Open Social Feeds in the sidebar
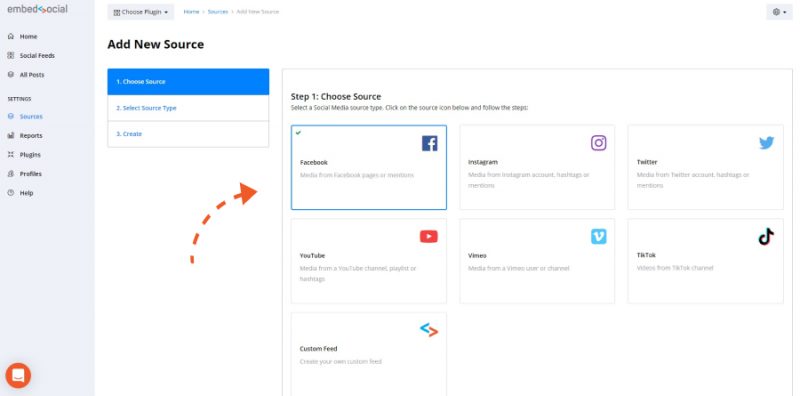The width and height of the screenshot is (800, 396). click(37, 56)
